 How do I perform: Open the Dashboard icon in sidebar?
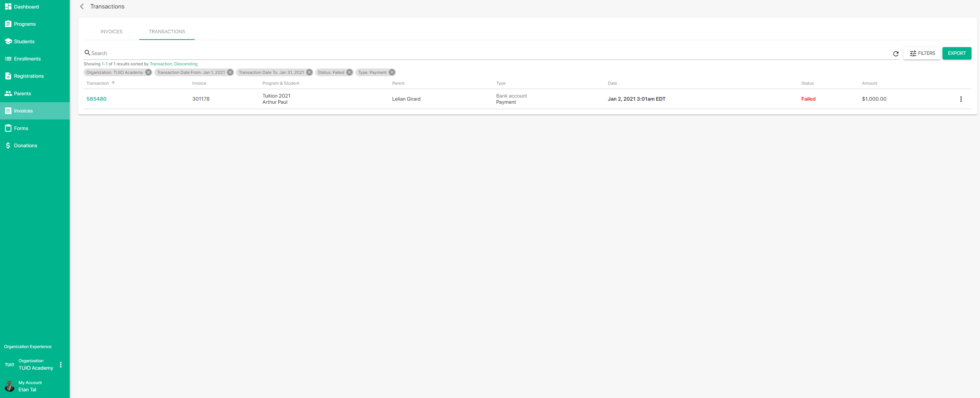(x=8, y=6)
